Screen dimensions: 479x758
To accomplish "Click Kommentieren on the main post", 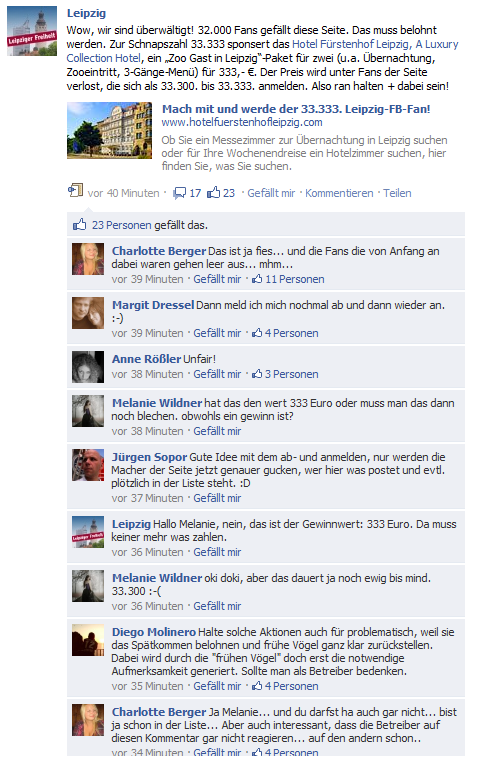I will (x=339, y=193).
